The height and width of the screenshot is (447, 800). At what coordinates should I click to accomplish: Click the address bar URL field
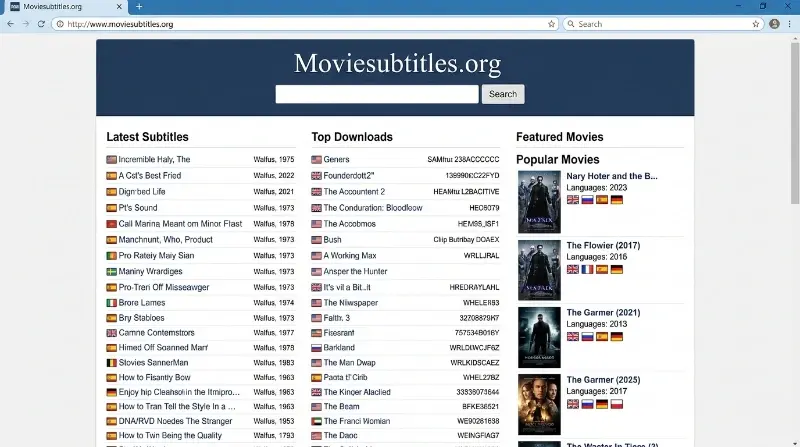pyautogui.click(x=306, y=24)
